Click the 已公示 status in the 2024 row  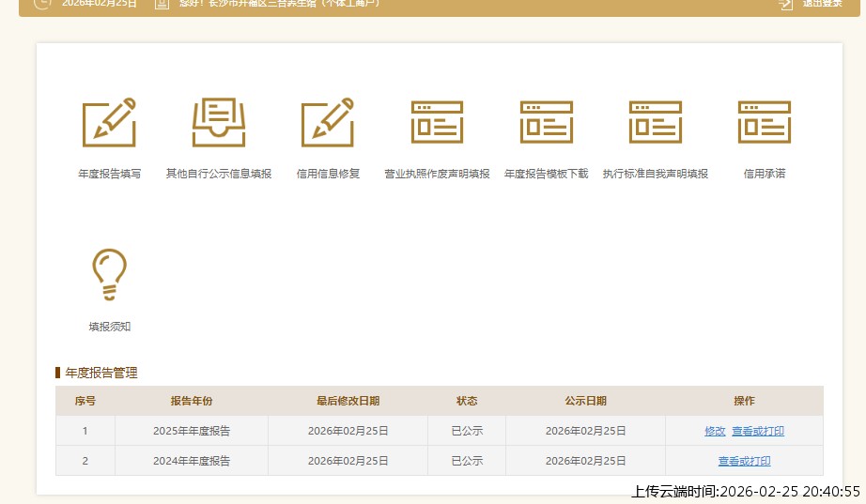pyautogui.click(x=467, y=461)
